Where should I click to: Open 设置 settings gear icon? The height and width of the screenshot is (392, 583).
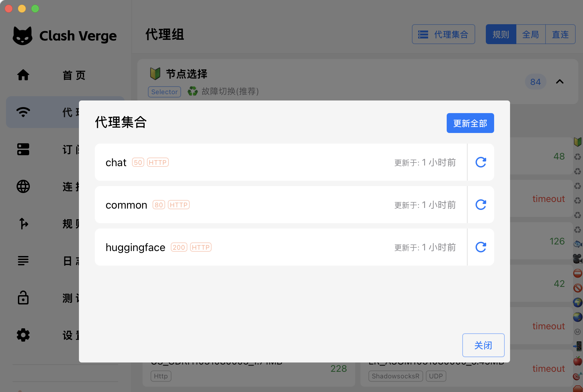pos(23,335)
